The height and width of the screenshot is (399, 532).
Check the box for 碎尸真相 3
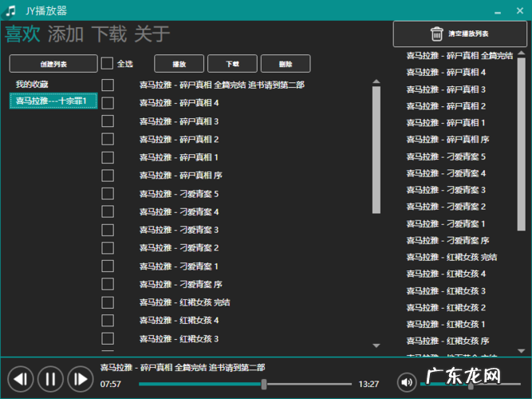click(108, 120)
